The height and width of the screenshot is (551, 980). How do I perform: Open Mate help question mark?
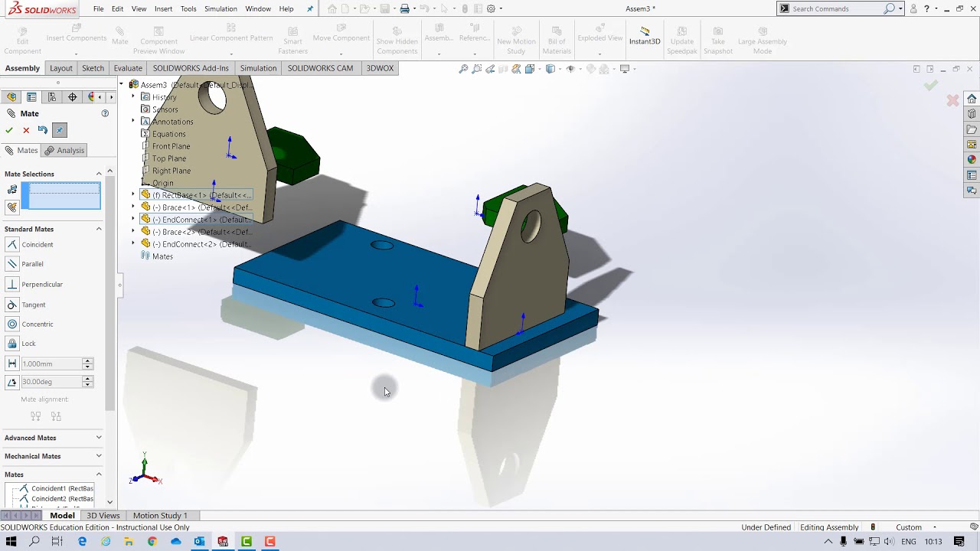[x=105, y=113]
